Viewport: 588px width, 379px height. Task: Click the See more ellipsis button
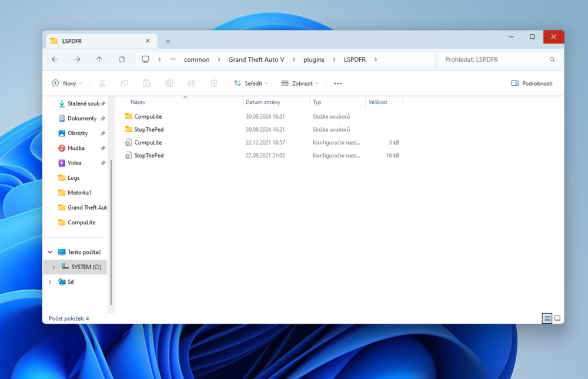pyautogui.click(x=338, y=83)
